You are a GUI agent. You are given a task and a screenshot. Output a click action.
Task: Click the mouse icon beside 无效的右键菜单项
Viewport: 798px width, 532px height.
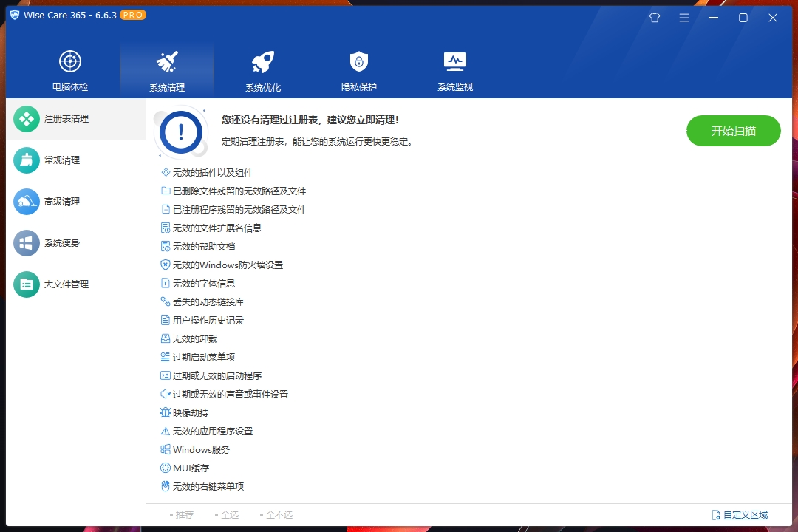[166, 486]
